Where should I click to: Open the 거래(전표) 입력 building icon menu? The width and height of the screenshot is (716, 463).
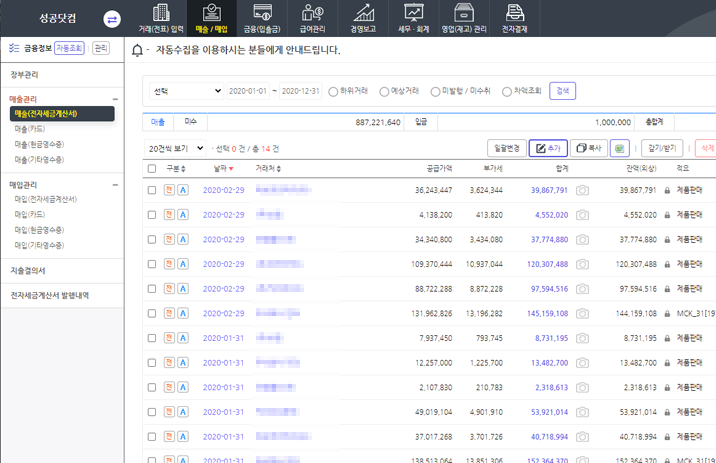coord(161,18)
